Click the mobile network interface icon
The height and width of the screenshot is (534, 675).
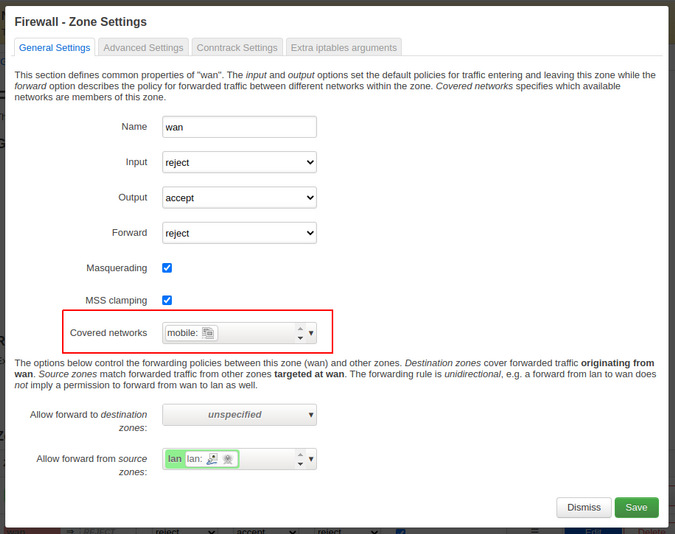(208, 333)
